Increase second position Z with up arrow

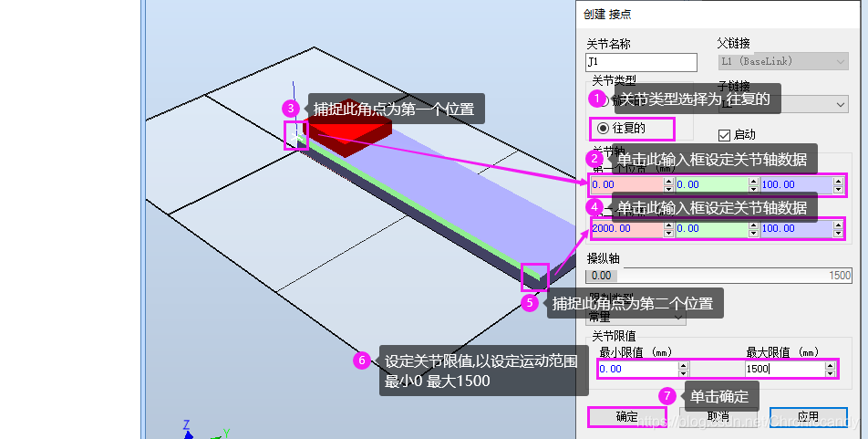839,225
